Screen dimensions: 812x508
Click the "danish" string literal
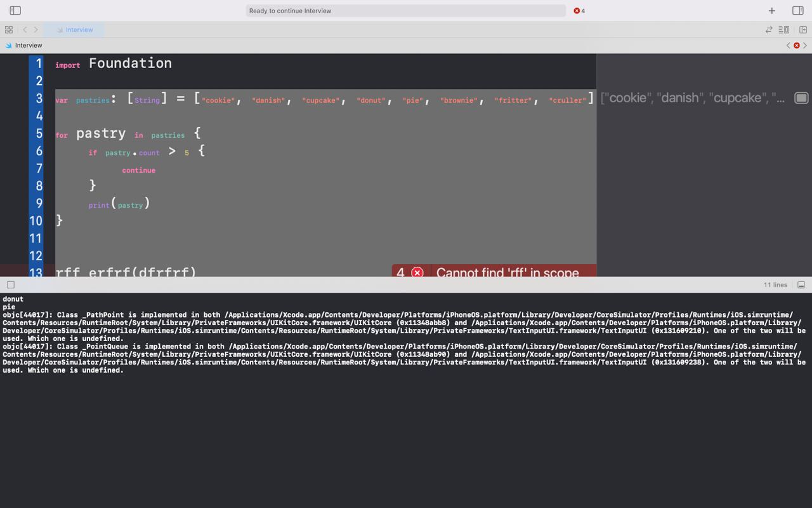point(268,100)
